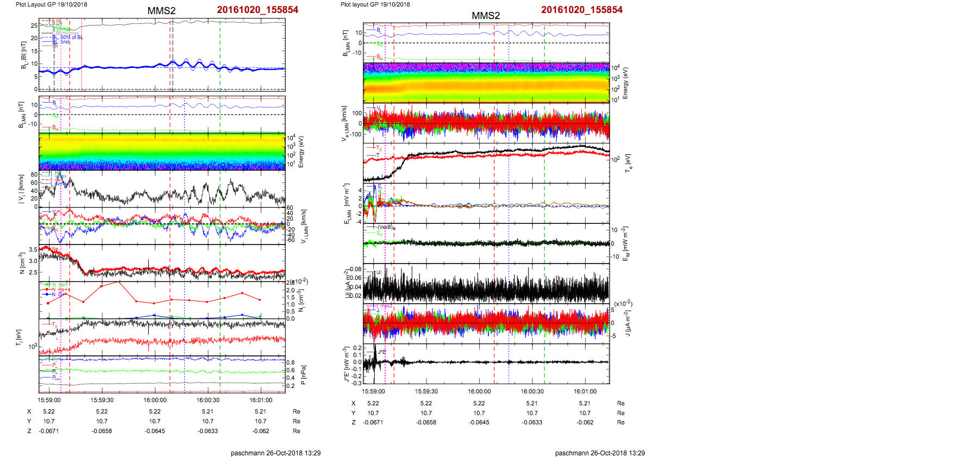Click the 15:59:00 time tick under left plot
The height and width of the screenshot is (457, 980).
[x=49, y=400]
